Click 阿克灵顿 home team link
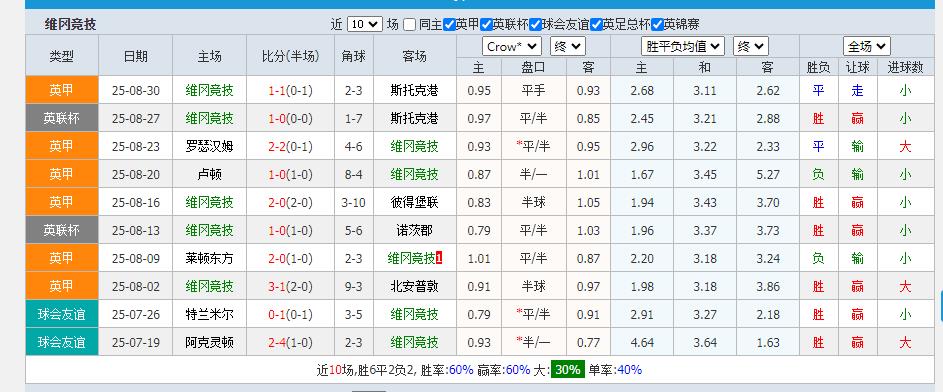Screen dimensions: 943x392 coord(209,343)
